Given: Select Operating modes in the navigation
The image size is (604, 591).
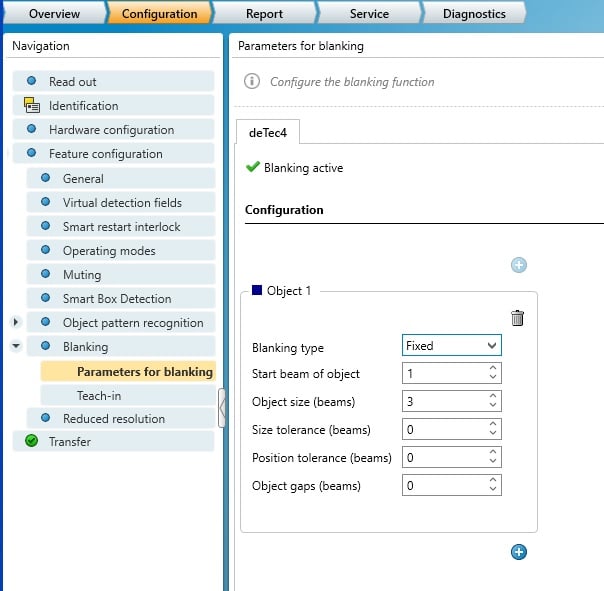Looking at the screenshot, I should 121,250.
